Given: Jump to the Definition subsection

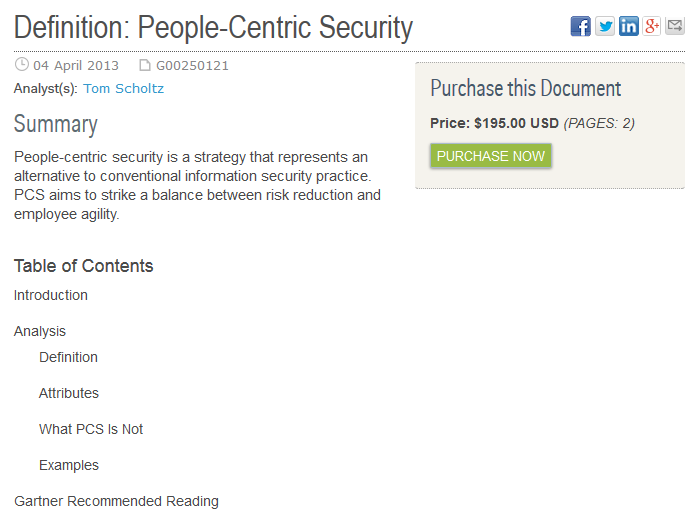Looking at the screenshot, I should [x=68, y=357].
